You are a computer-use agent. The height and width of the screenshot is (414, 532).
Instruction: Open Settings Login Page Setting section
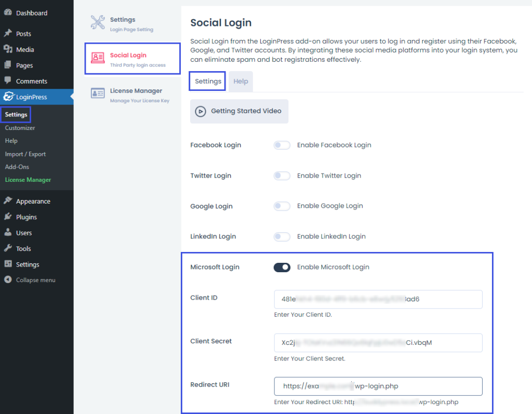click(132, 23)
